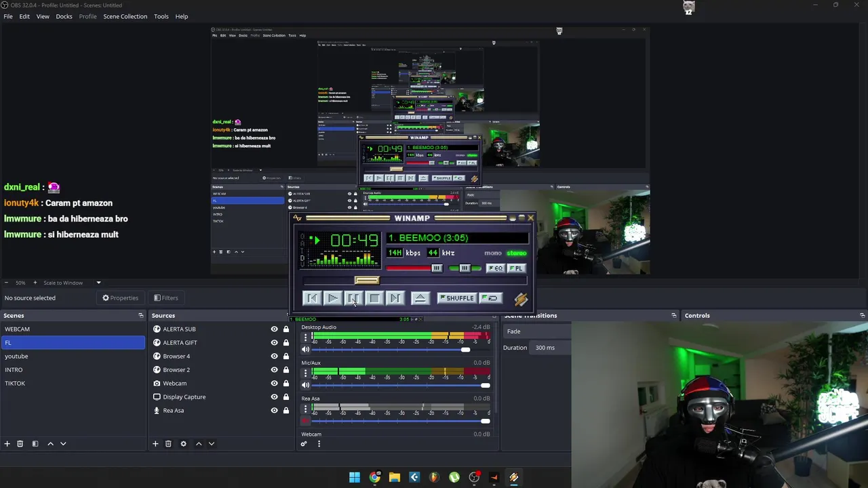The height and width of the screenshot is (488, 868).
Task: Open the OBS Edit menu
Action: [x=24, y=16]
